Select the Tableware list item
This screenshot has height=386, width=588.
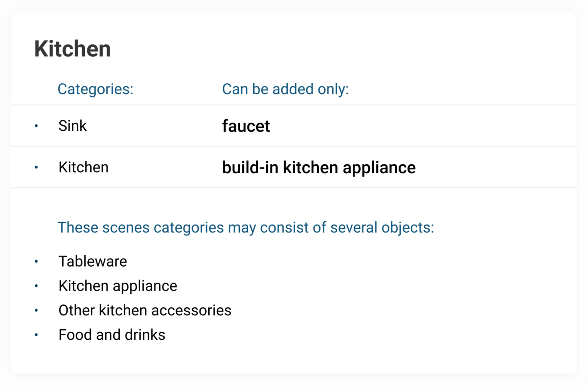93,262
